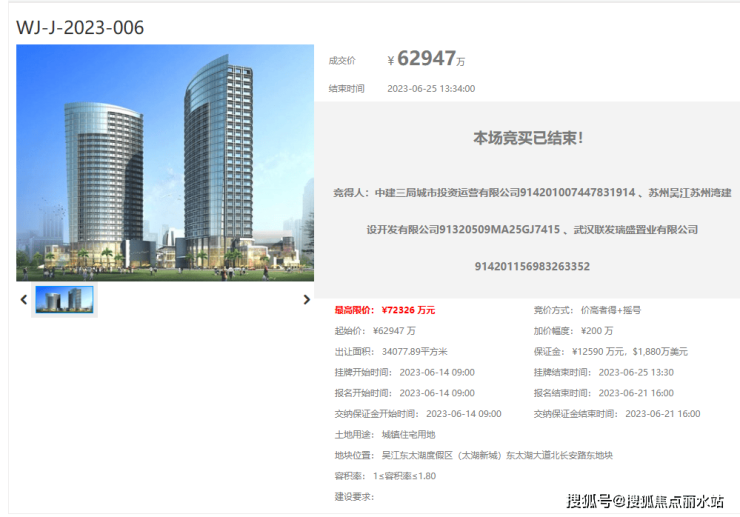Click the 本场竞买已结束 notice

tap(528, 138)
